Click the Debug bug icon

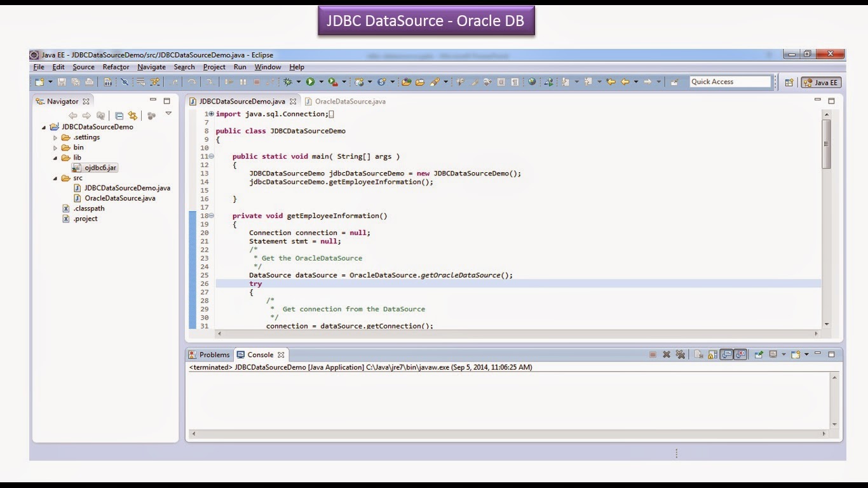(x=288, y=82)
